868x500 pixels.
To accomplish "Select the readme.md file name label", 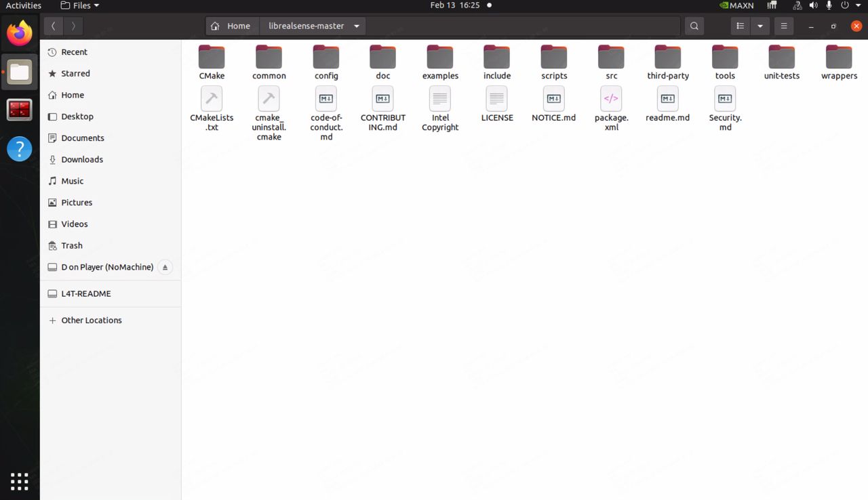I will click(668, 118).
